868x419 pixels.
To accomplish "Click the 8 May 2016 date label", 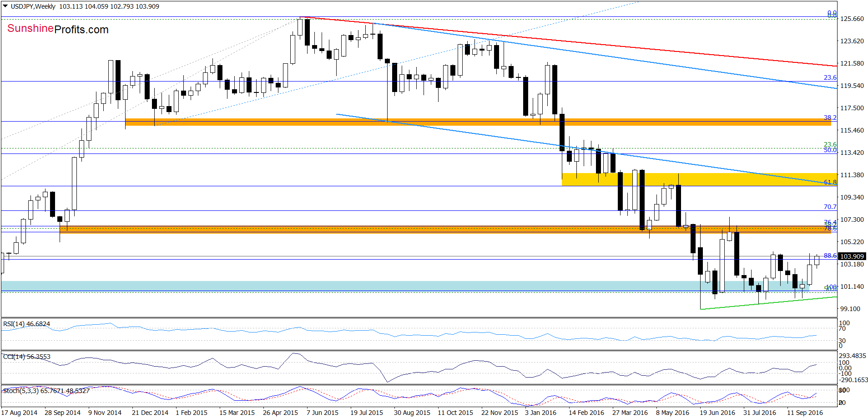I will 672,413.
